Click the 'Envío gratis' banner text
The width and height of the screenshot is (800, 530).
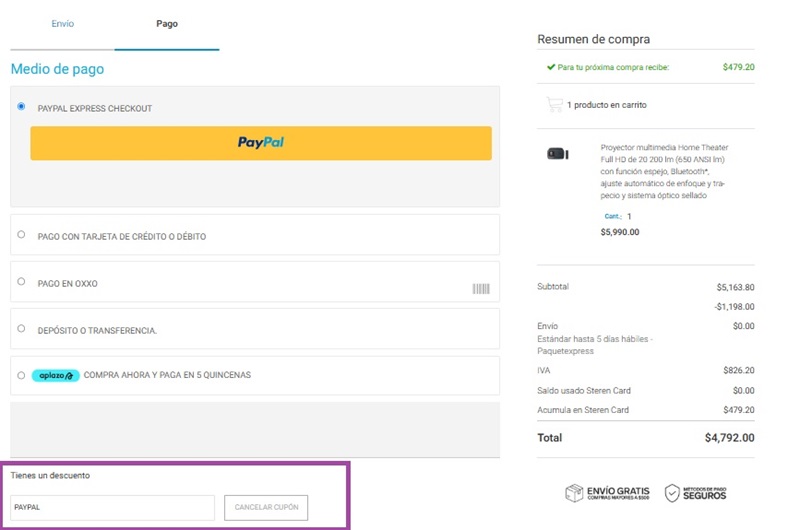pyautogui.click(x=618, y=493)
